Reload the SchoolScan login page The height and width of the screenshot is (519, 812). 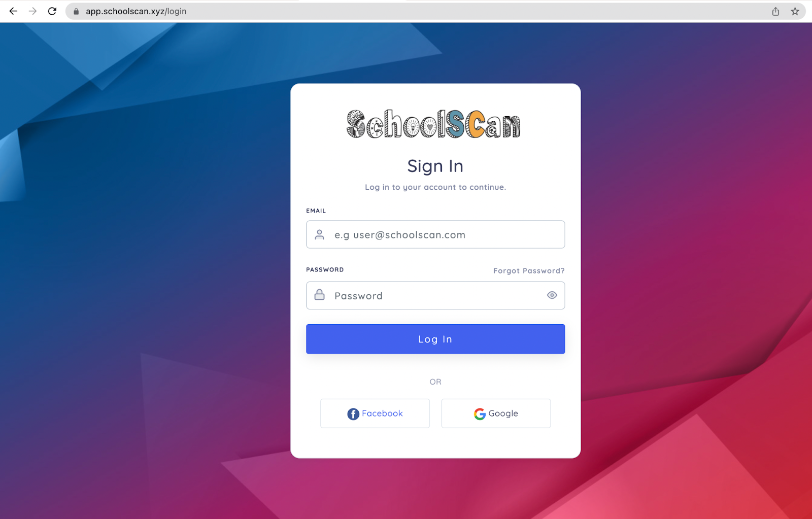point(52,11)
